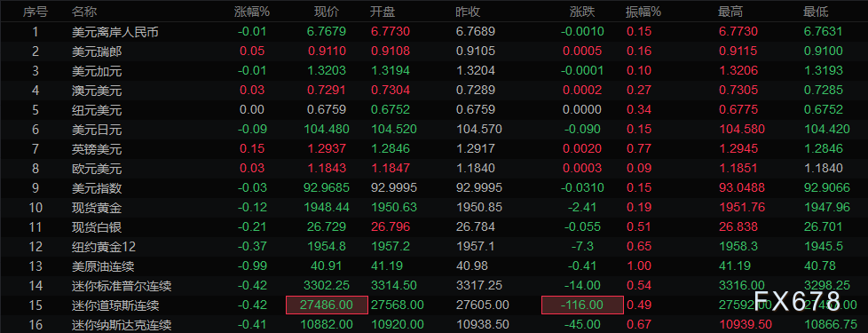The image size is (868, 333).
Task: Click the 92.9685 dollar index price
Action: [x=327, y=188]
